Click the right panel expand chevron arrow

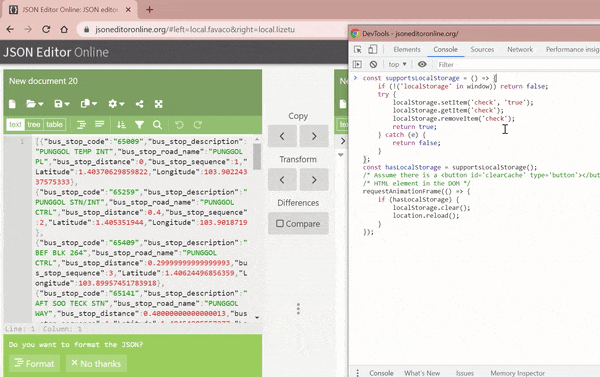(x=342, y=141)
